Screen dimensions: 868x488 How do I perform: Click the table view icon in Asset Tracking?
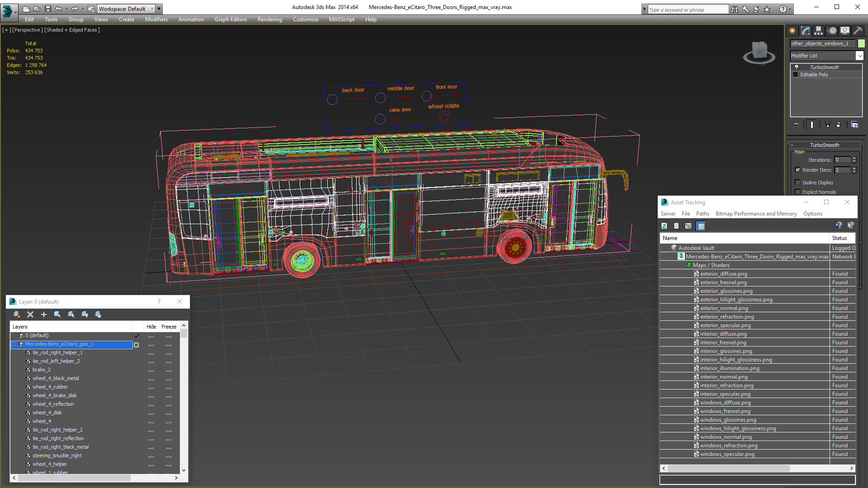coord(701,226)
